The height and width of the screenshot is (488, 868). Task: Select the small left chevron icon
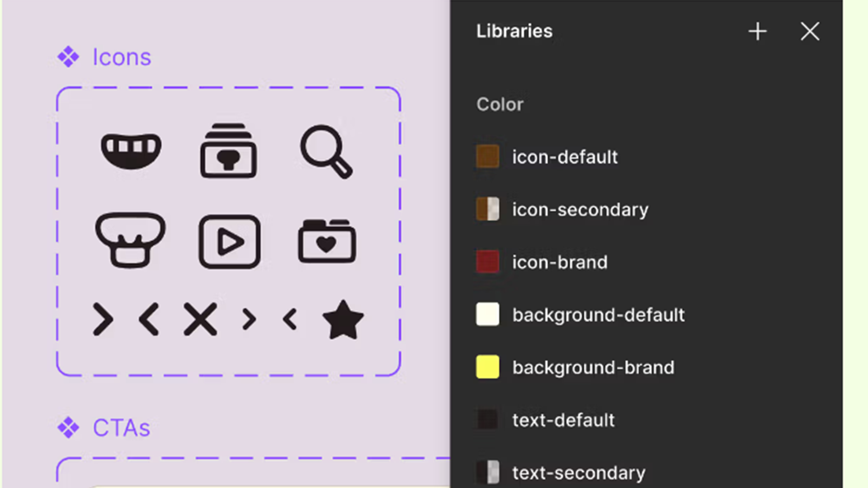[290, 319]
